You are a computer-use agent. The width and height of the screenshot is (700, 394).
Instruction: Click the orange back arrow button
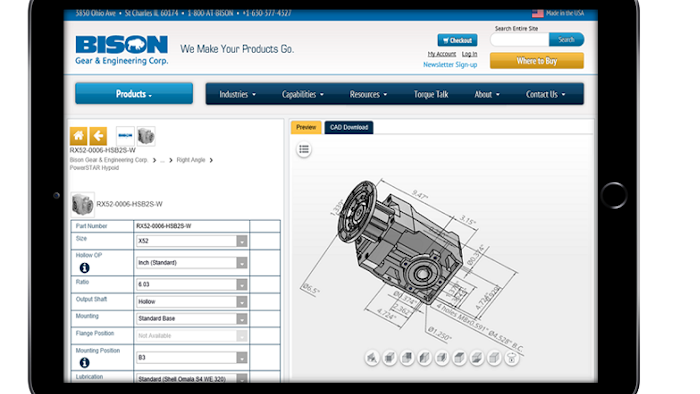98,136
